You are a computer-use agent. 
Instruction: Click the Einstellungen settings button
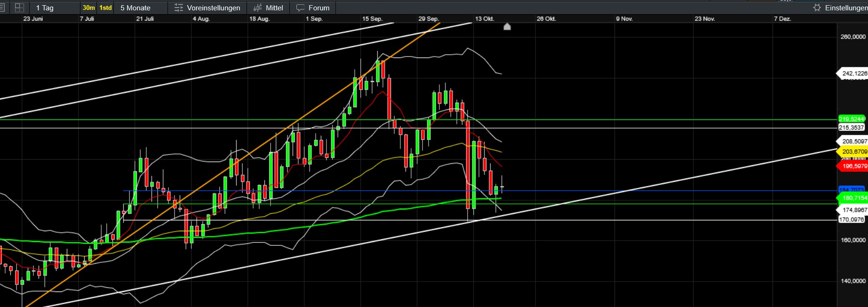pos(845,8)
